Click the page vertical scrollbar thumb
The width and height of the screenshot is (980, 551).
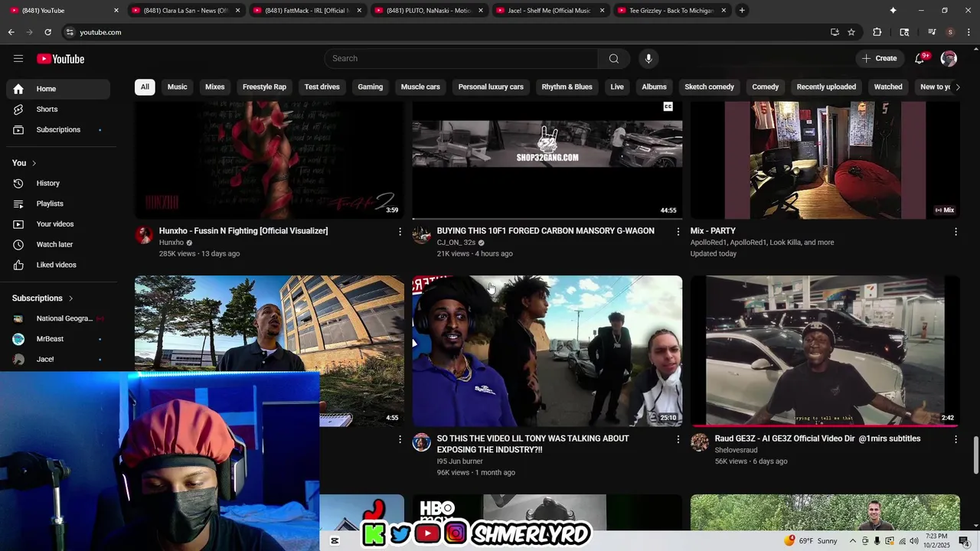click(975, 456)
